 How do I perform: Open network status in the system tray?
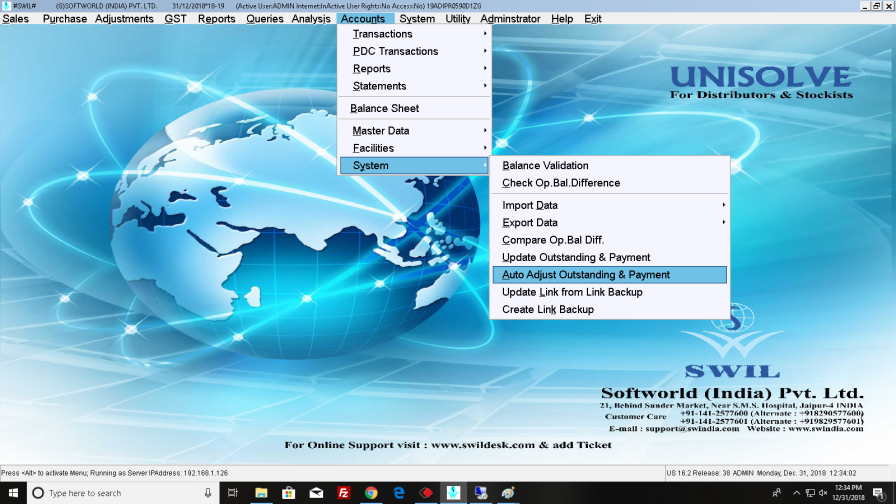pyautogui.click(x=810, y=493)
